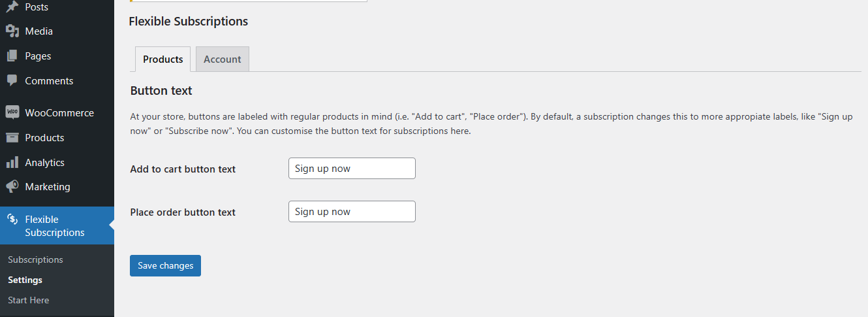Viewport: 868px width, 317px height.
Task: Select the Products settings tab
Action: click(x=163, y=59)
